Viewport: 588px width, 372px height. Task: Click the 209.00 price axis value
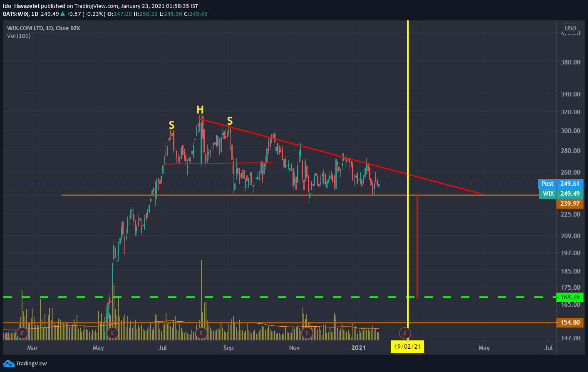[571, 236]
